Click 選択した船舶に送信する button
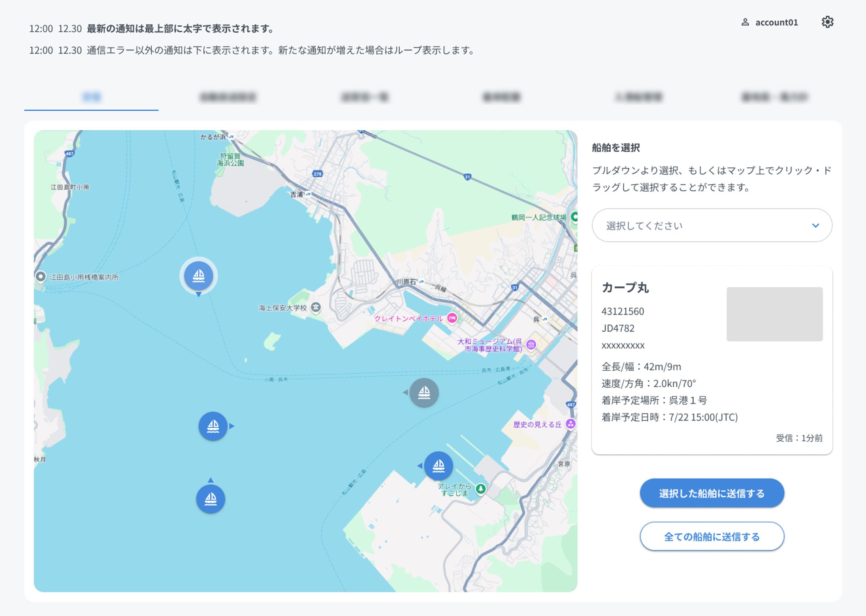Screen dimensions: 866x616 (x=712, y=493)
